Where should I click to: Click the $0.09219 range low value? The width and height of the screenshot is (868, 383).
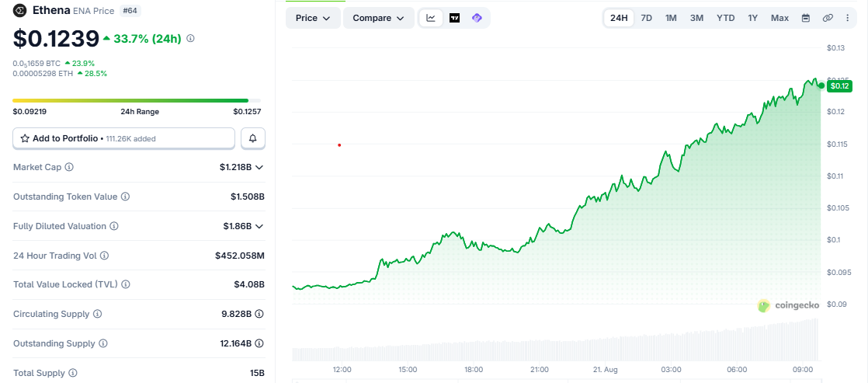30,111
